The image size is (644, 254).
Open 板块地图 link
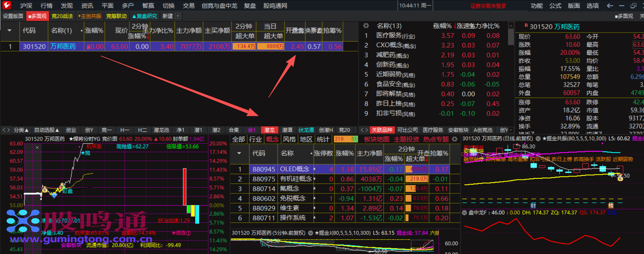pyautogui.click(x=377, y=139)
